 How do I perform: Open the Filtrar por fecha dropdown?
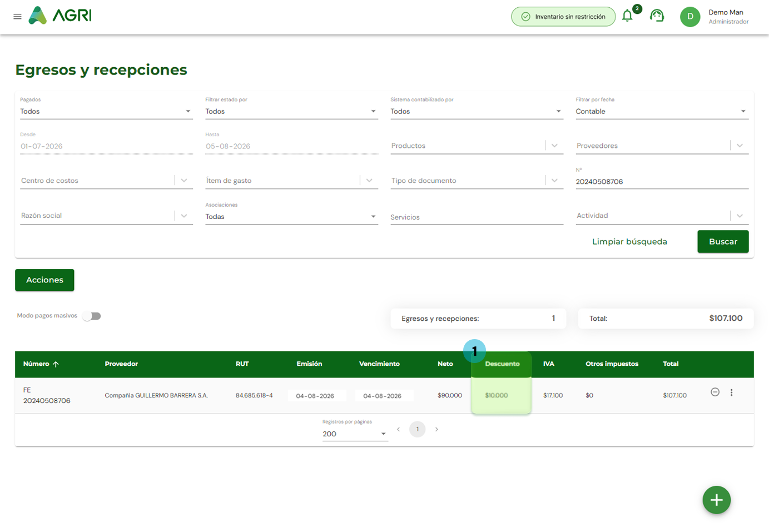tap(662, 111)
